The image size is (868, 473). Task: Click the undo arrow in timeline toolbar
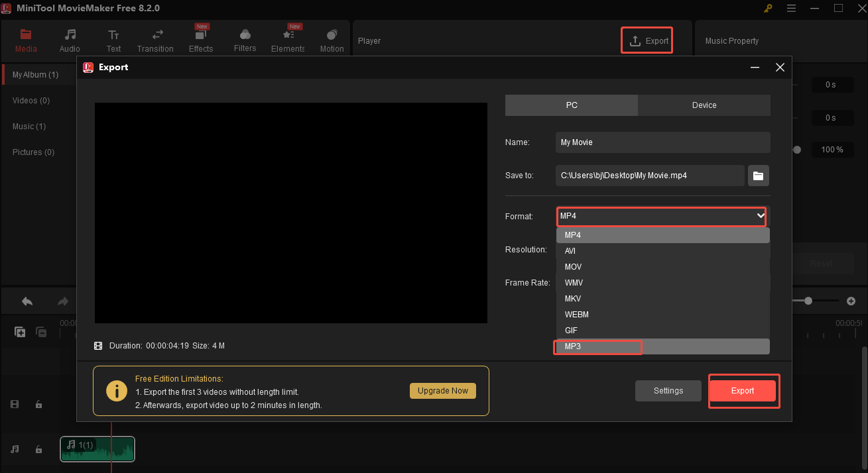click(x=27, y=301)
